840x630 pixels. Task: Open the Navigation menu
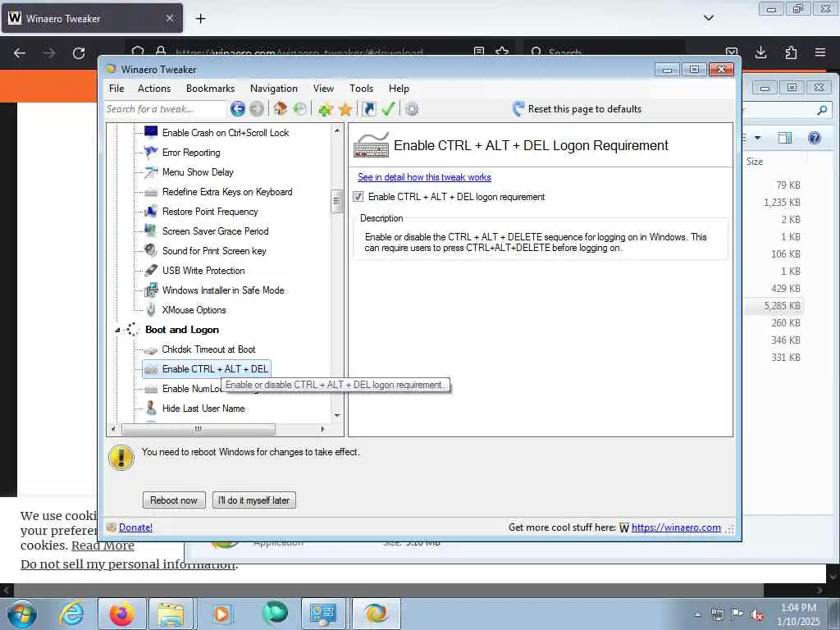(x=274, y=89)
